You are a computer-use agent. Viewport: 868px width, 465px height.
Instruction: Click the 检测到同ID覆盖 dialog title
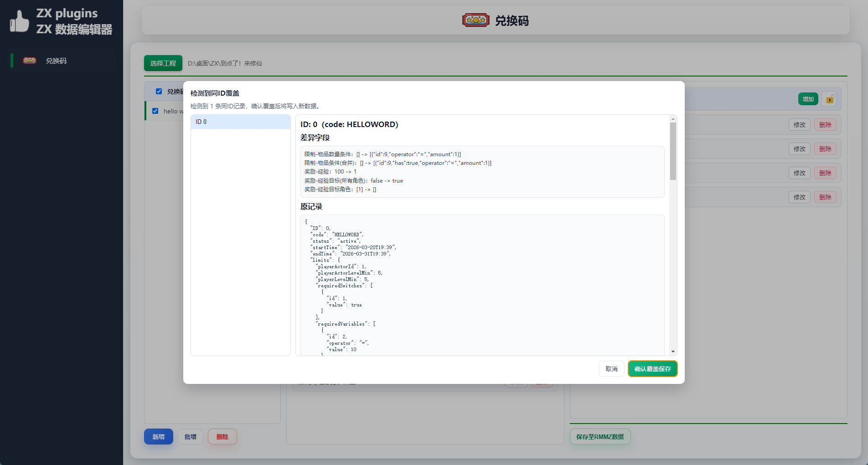point(215,93)
